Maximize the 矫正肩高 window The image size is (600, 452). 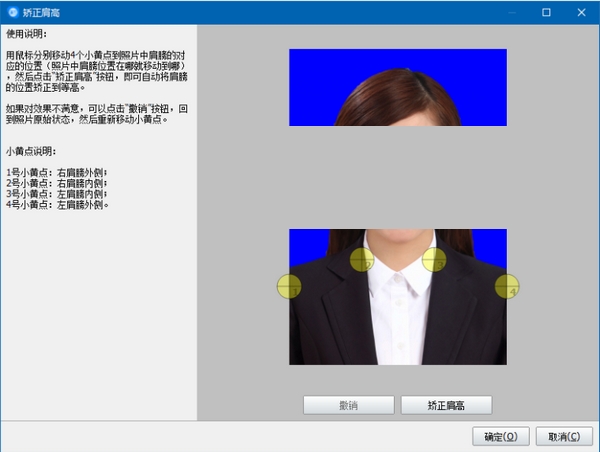[546, 12]
